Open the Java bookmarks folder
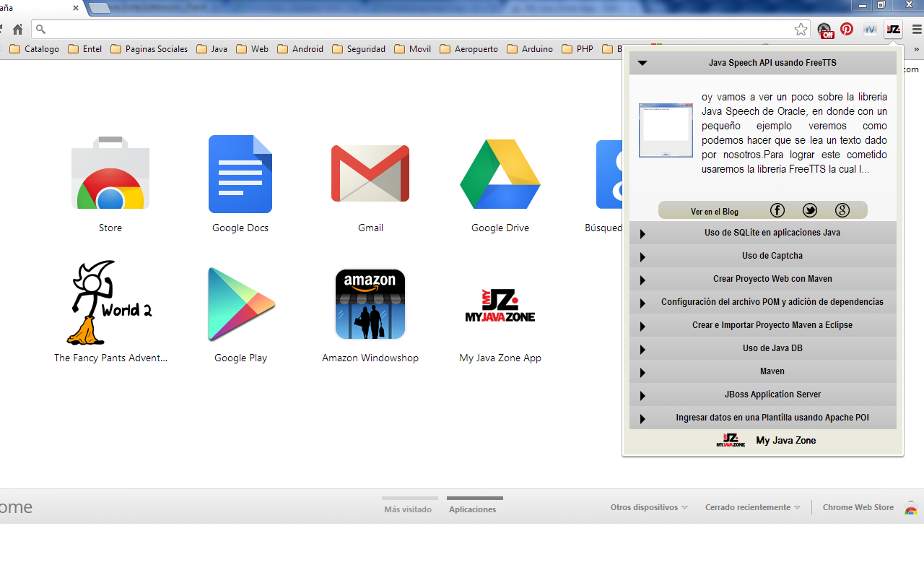 pos(212,49)
